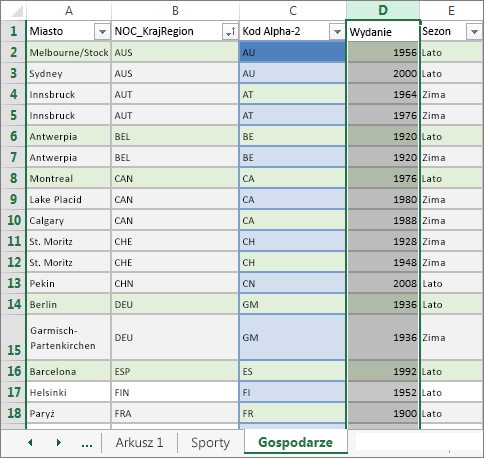Select column C header

pos(293,10)
